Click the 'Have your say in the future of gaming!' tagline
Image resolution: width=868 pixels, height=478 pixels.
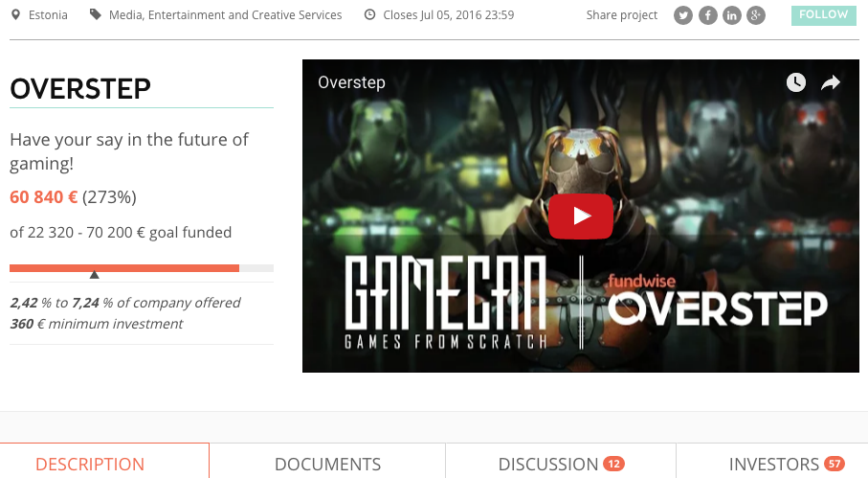tap(129, 151)
